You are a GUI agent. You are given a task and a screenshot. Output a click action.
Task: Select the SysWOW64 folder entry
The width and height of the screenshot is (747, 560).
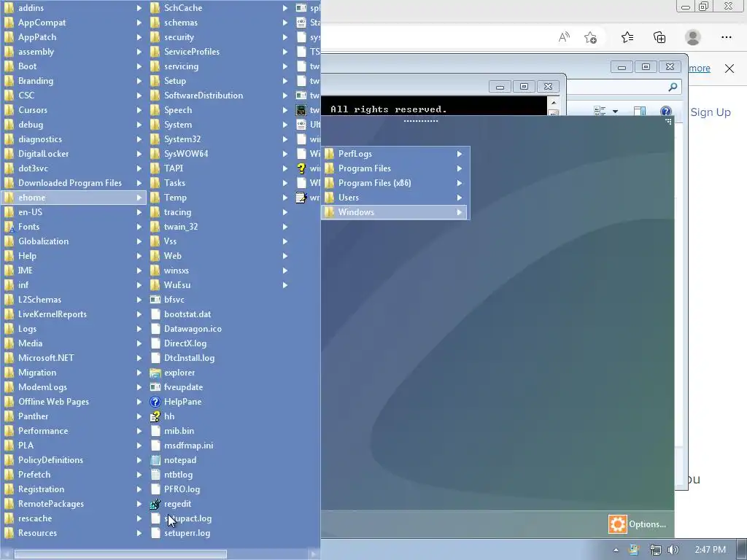(186, 154)
